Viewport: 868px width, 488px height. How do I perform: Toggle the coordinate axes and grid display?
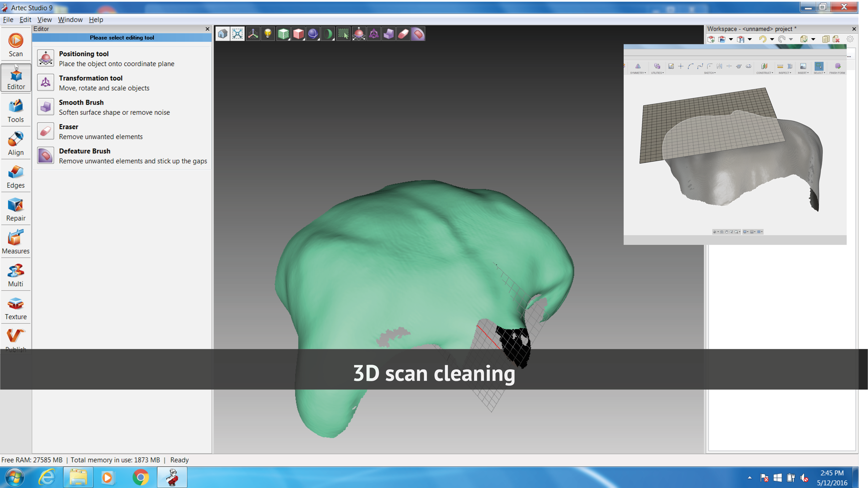coord(253,34)
